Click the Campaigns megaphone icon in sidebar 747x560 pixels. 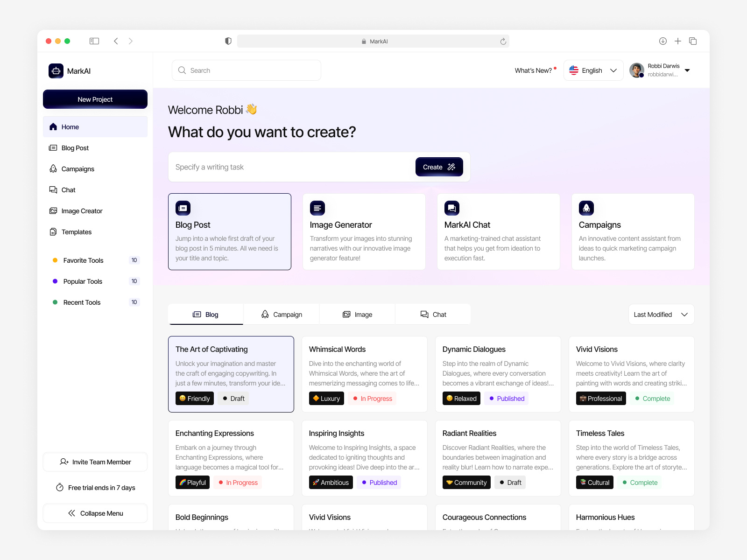pyautogui.click(x=53, y=168)
